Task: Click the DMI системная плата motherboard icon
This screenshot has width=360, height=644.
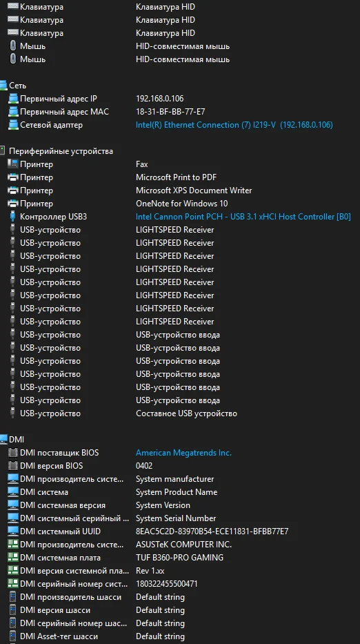Action: coord(13,558)
